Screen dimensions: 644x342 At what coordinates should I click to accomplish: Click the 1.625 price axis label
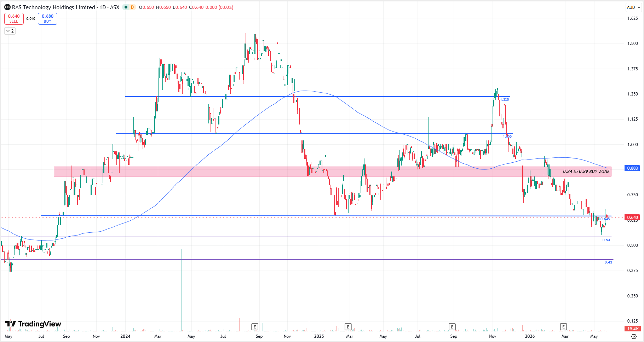click(632, 18)
